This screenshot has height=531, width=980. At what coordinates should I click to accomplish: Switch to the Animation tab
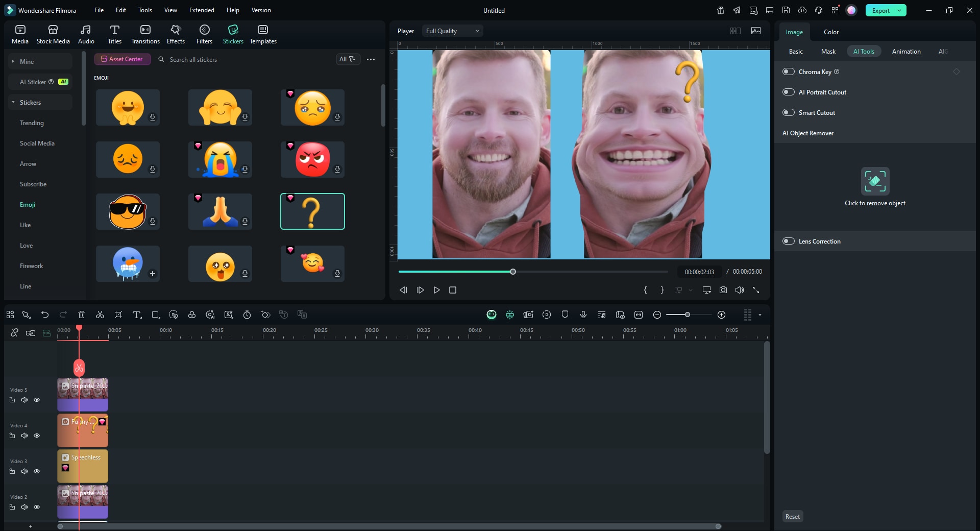(x=906, y=51)
